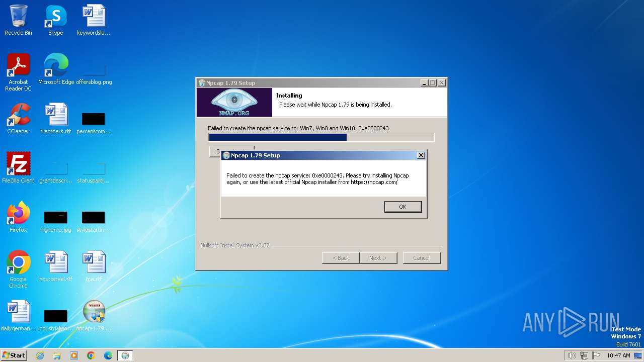Switch to Npcap Setup taskbar button
The width and height of the screenshot is (644, 362).
pos(125,355)
